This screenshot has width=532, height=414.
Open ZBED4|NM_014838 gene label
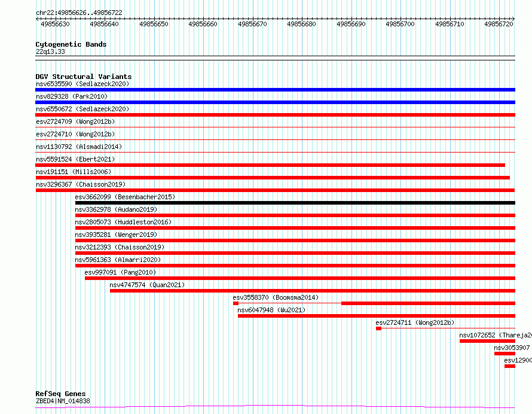[63, 401]
